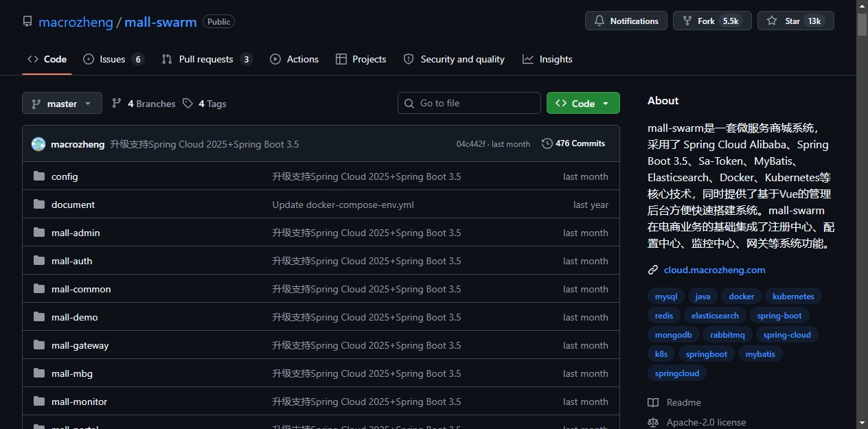Click the clock history icon beside 476 Commits
Image resolution: width=868 pixels, height=429 pixels.
[547, 143]
